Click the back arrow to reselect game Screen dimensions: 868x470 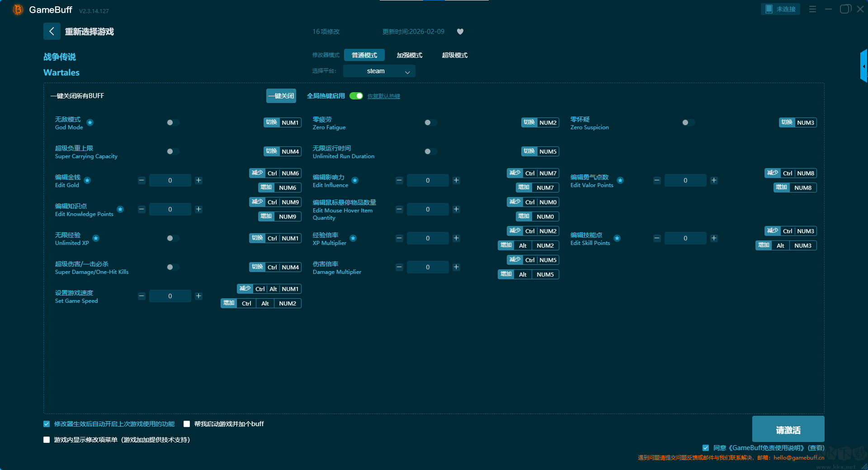(52, 31)
